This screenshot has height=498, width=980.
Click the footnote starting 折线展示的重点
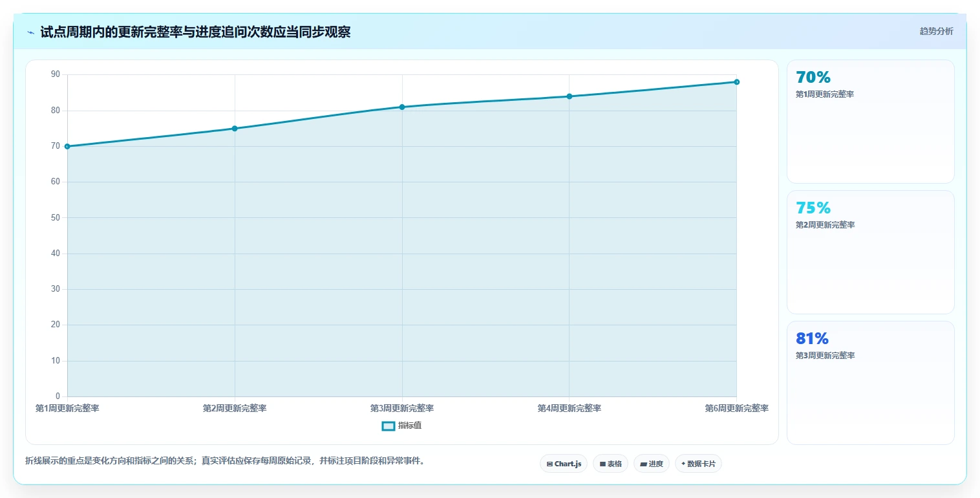(226, 461)
